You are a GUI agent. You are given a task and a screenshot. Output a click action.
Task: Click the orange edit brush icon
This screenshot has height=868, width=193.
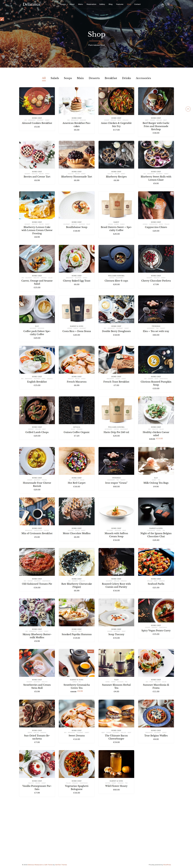pyautogui.click(x=2, y=19)
